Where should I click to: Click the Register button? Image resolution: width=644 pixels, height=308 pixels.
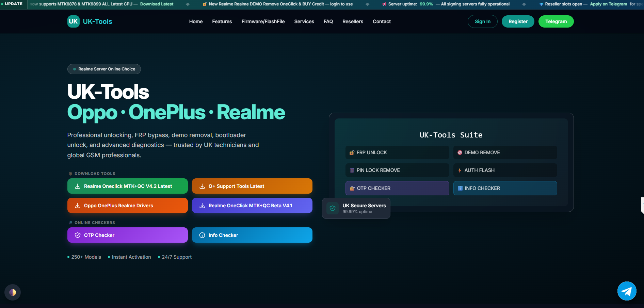[x=518, y=21]
